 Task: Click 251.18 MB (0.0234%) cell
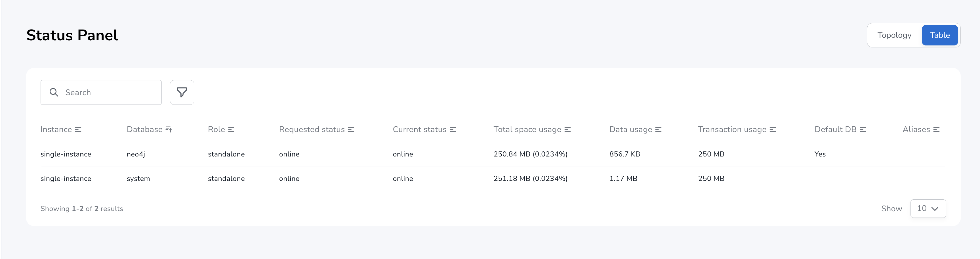[x=530, y=178]
